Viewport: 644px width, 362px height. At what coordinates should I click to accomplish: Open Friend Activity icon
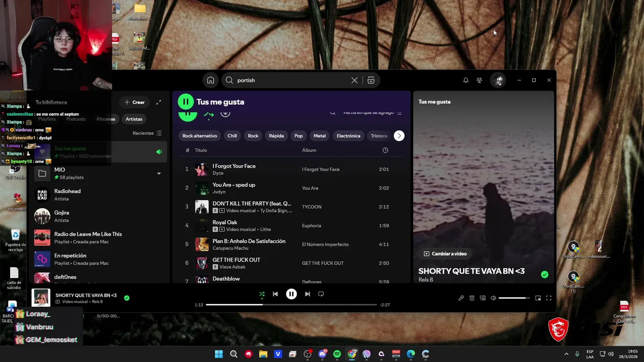pyautogui.click(x=479, y=80)
